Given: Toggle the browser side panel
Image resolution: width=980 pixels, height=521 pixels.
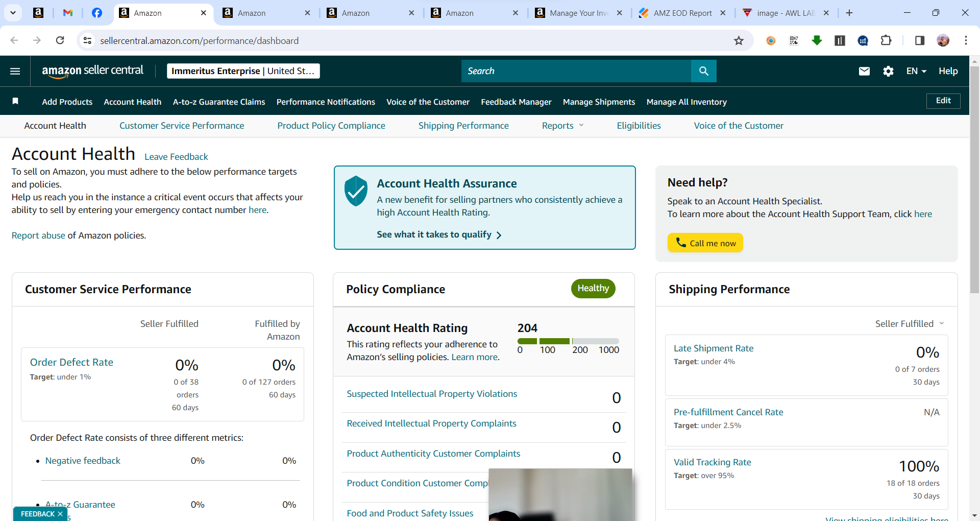Looking at the screenshot, I should click(919, 40).
